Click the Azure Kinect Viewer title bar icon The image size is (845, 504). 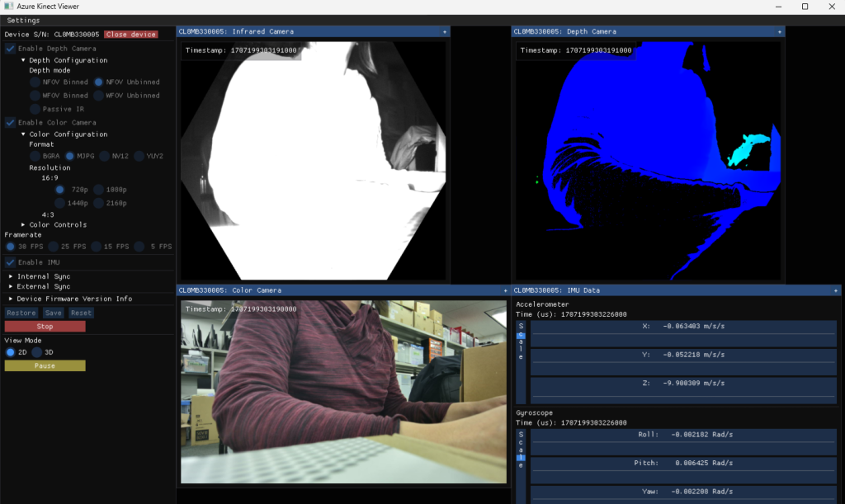(x=8, y=6)
